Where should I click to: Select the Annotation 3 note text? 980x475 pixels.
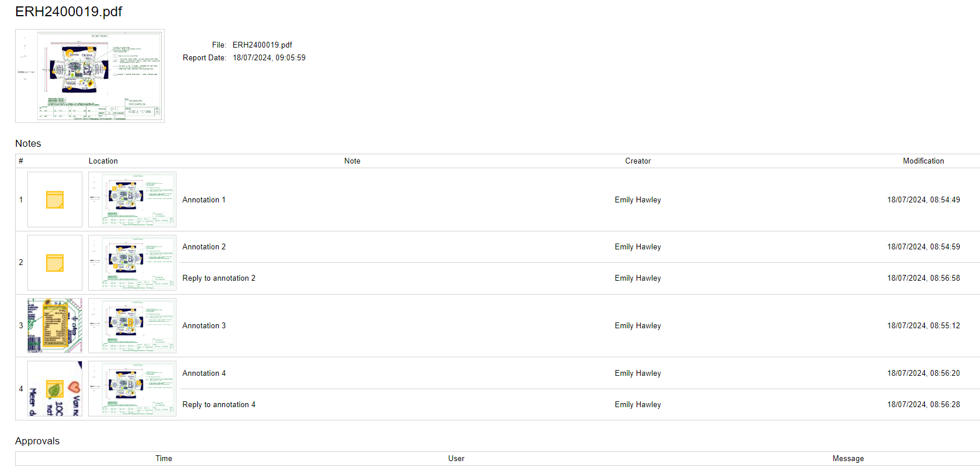pos(204,325)
